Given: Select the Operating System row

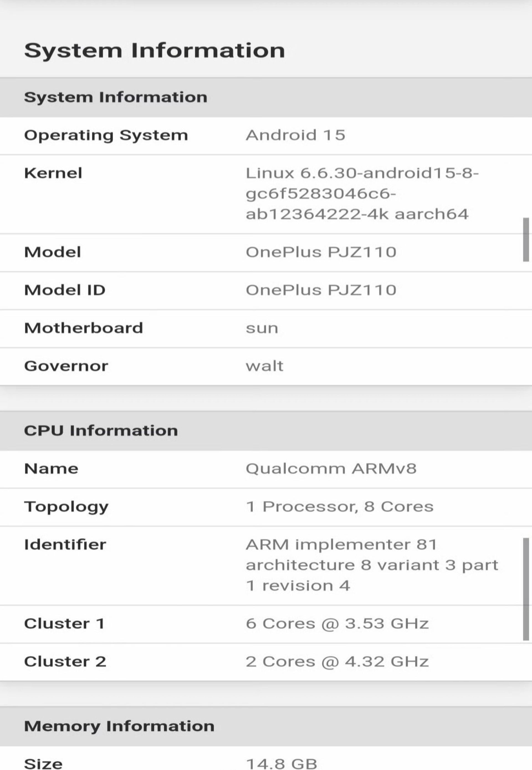Looking at the screenshot, I should coord(266,136).
